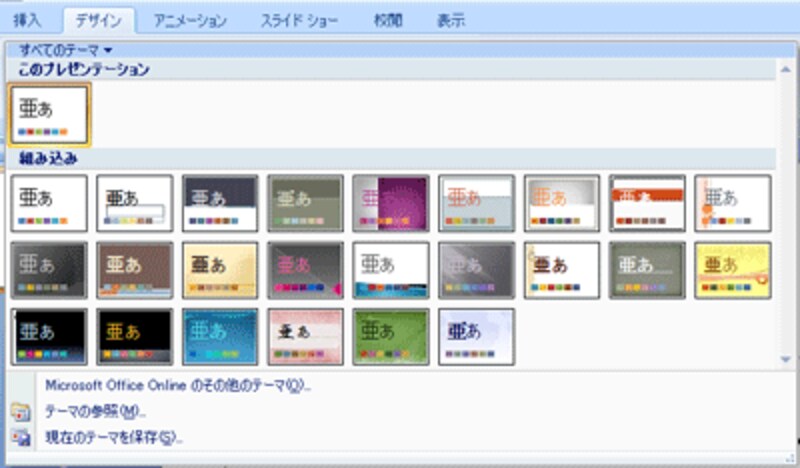Apply the brown theme thumbnail
This screenshot has width=800, height=468.
coord(134,270)
